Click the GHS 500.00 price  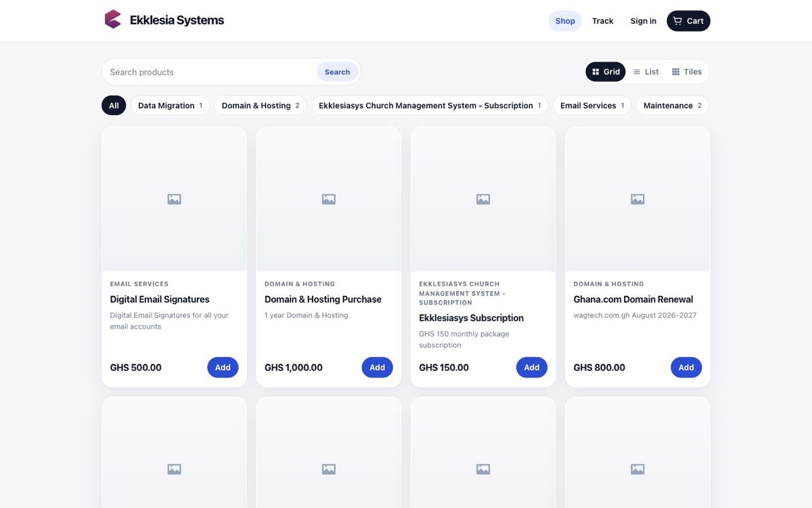136,368
